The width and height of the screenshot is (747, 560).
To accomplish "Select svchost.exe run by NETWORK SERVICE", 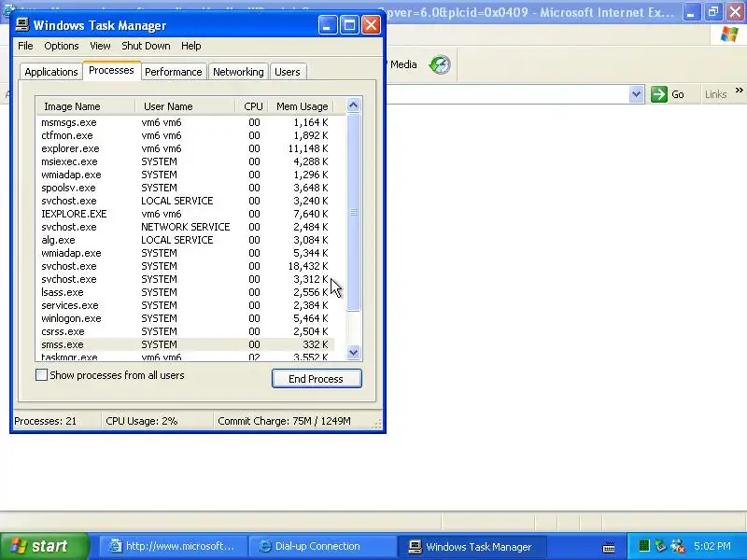I will coord(185,227).
